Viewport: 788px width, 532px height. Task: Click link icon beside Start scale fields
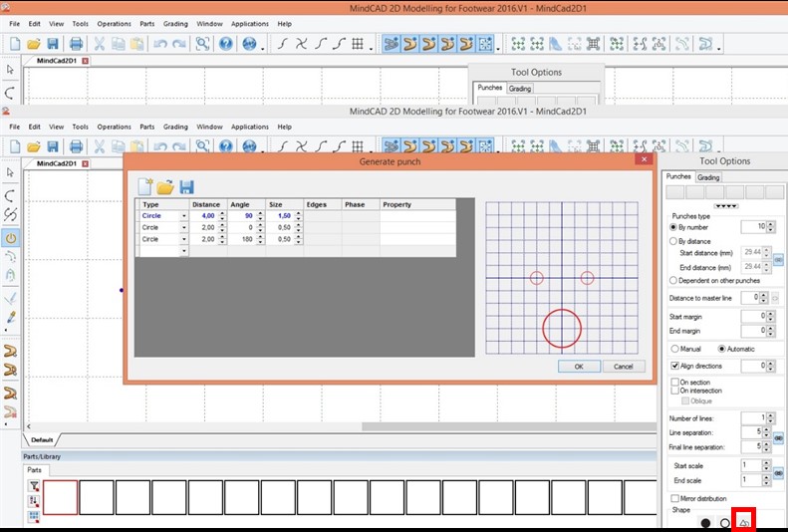(778, 473)
